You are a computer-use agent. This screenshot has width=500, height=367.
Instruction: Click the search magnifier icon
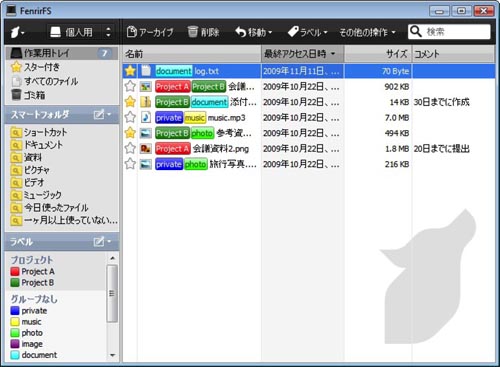tap(416, 32)
